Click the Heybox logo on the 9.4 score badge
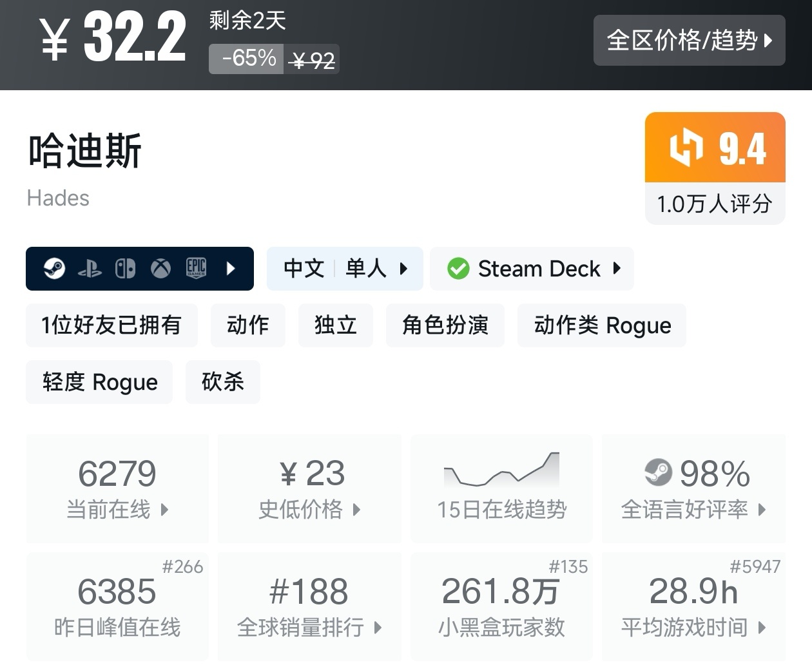 coord(686,147)
